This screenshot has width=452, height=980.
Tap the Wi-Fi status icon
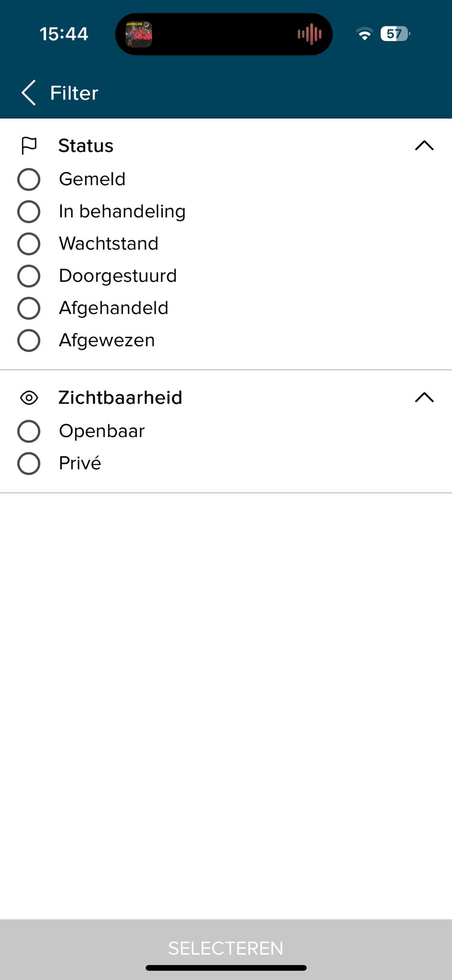364,34
